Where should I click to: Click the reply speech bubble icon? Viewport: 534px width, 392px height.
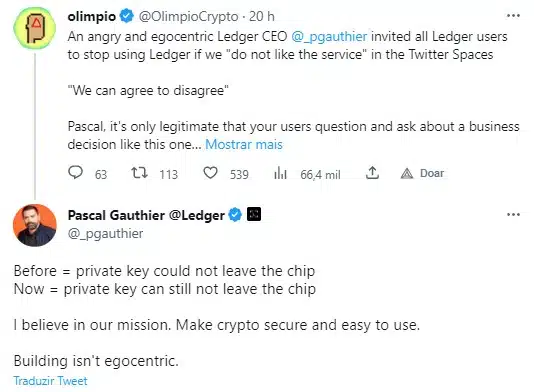point(75,172)
